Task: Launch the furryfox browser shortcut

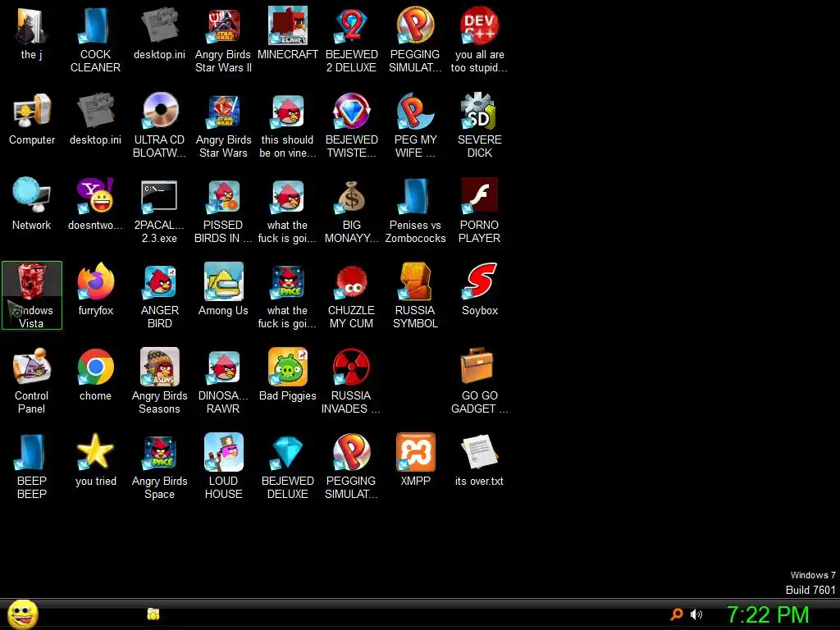Action: tap(95, 290)
